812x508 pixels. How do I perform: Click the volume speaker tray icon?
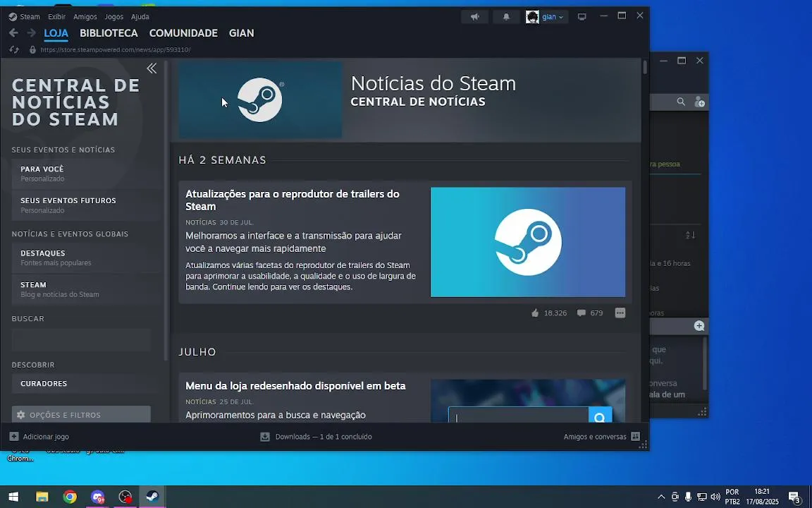coord(715,497)
